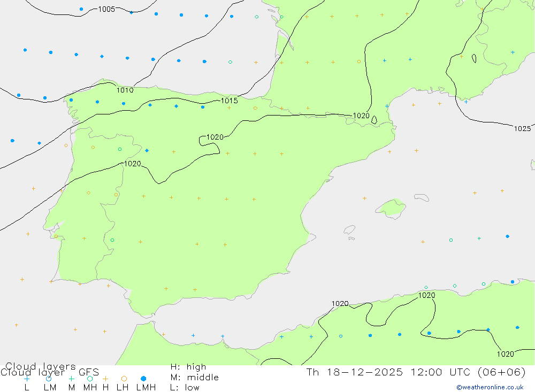Click the 'GFS' model label
535x392 pixels.
(x=89, y=372)
